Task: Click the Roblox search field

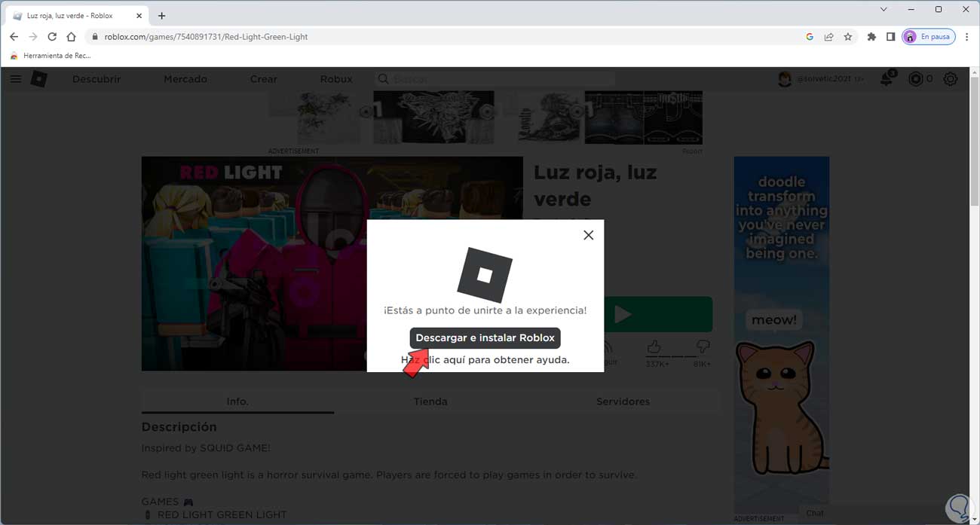Action: click(495, 79)
